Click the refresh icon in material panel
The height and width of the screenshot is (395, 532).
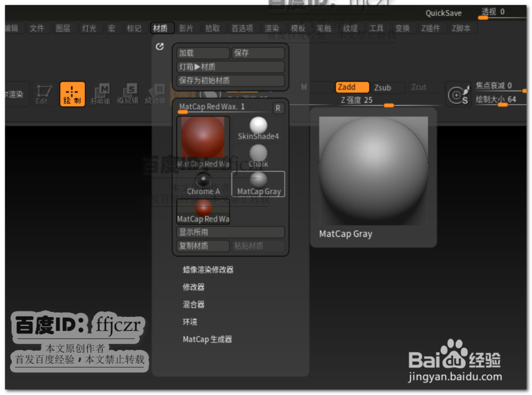point(160,46)
